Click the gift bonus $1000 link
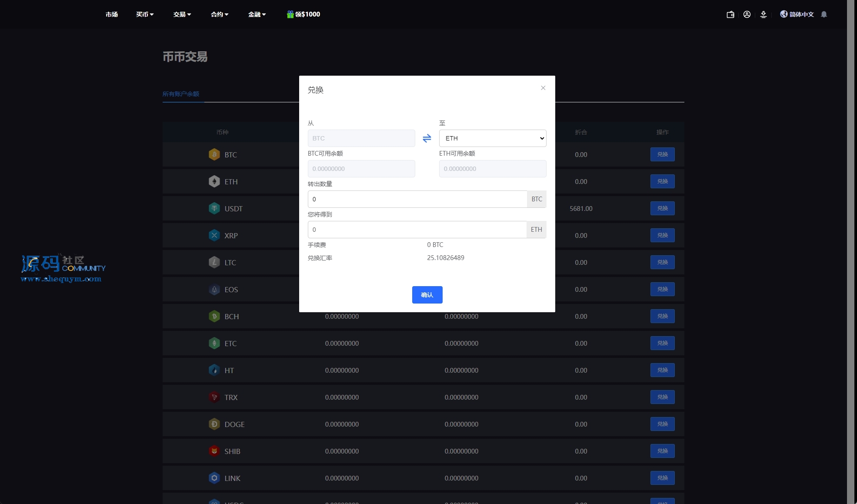 coord(303,14)
